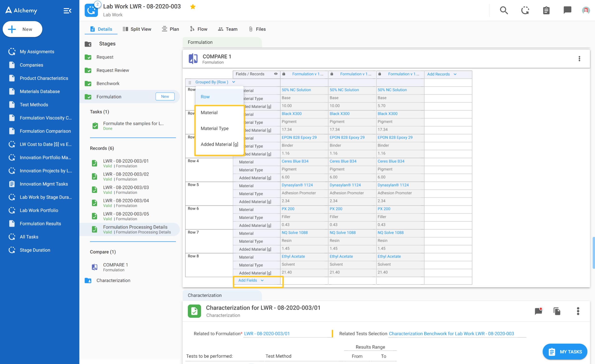Open Materials Database in the sidebar

[40, 92]
